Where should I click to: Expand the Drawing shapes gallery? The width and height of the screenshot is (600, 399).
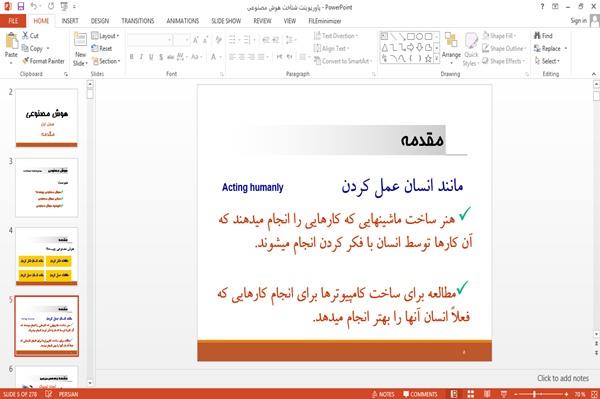click(x=436, y=58)
